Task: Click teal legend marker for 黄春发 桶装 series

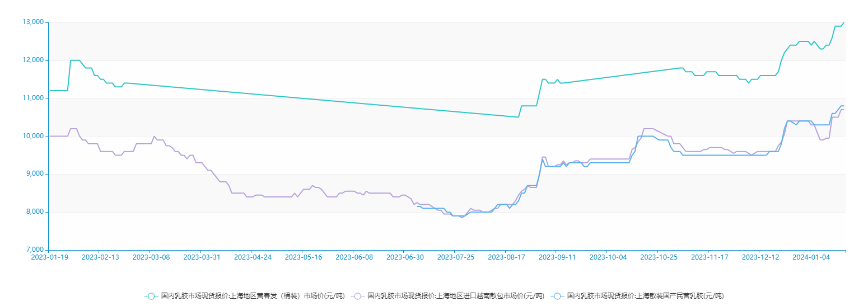Action: pyautogui.click(x=151, y=296)
